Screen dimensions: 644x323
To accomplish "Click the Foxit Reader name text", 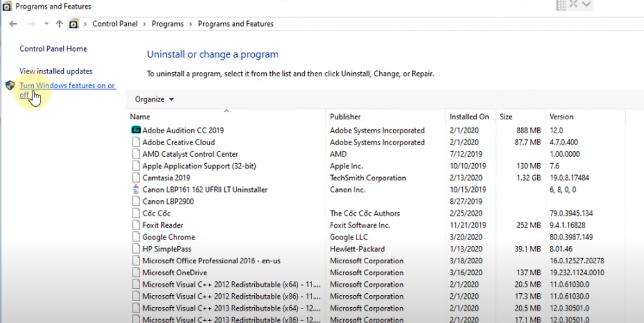I will coord(163,226).
